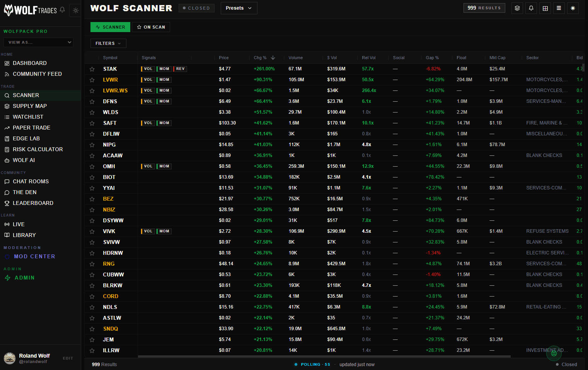This screenshot has width=588, height=370.
Task: Click the MOM signal tag on VIVK row
Action: click(x=164, y=231)
